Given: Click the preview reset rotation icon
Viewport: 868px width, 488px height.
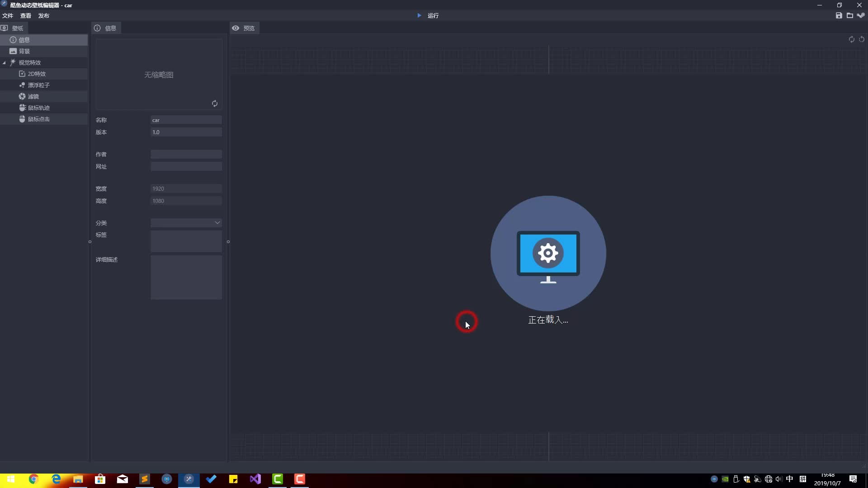Looking at the screenshot, I should [862, 39].
